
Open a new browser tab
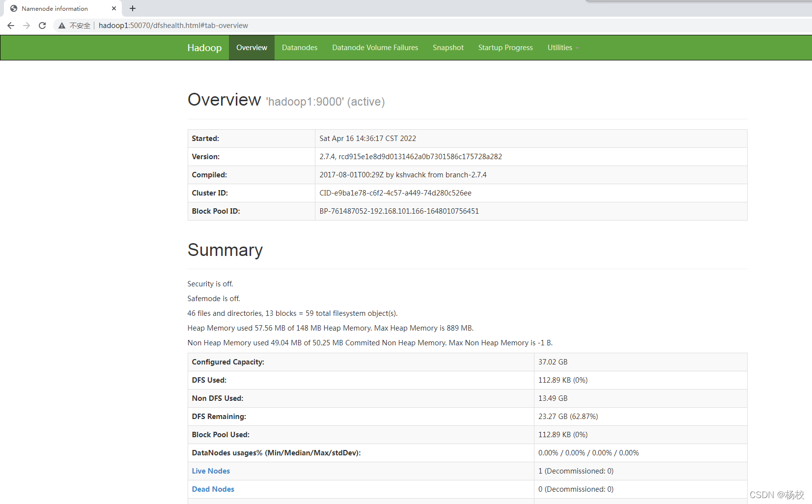[x=133, y=8]
